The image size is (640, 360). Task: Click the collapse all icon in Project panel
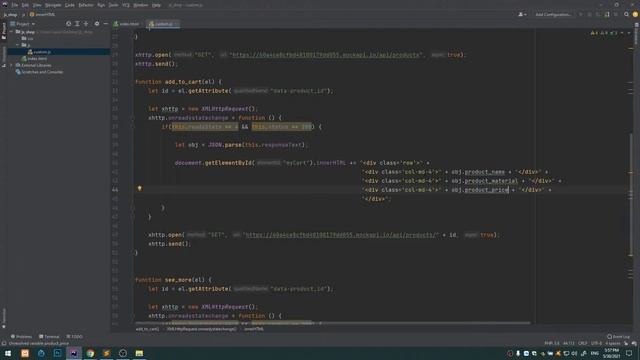click(86, 24)
